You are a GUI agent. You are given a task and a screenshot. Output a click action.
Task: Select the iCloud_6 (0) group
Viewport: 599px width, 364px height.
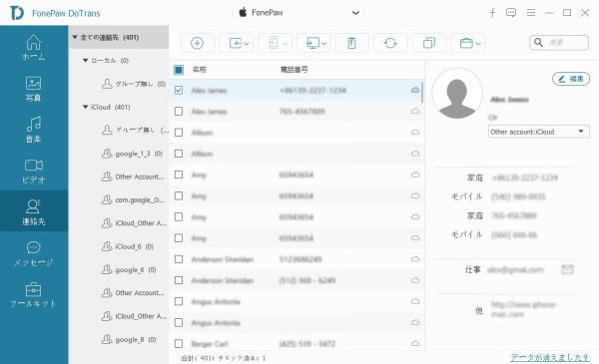click(x=128, y=246)
